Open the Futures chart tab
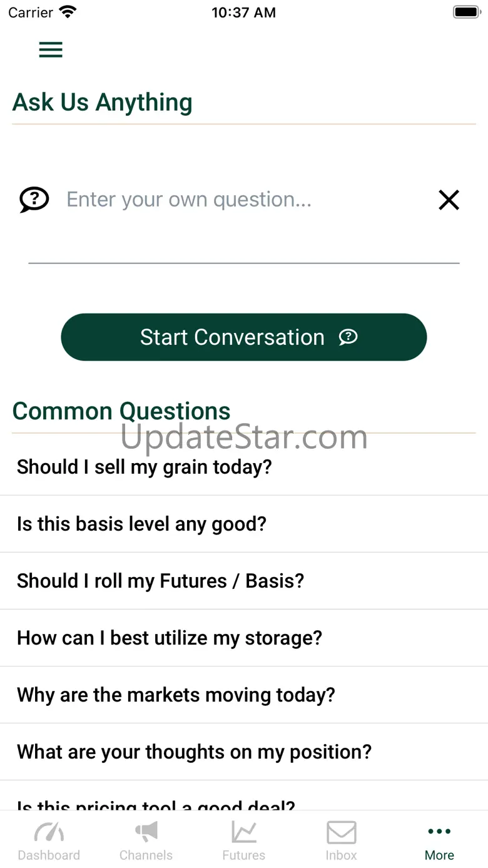This screenshot has width=488, height=868. [x=244, y=840]
